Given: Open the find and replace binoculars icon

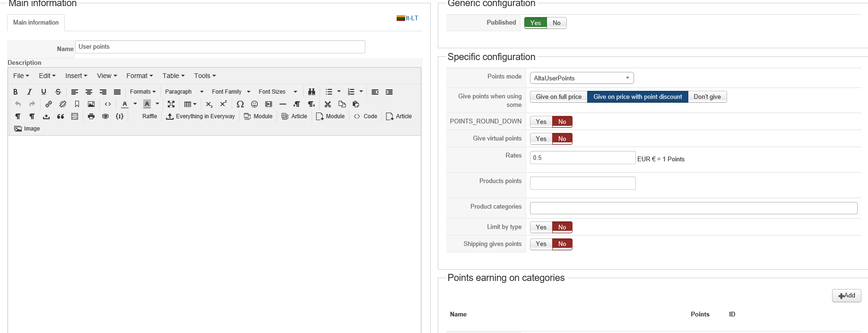Looking at the screenshot, I should pos(312,92).
